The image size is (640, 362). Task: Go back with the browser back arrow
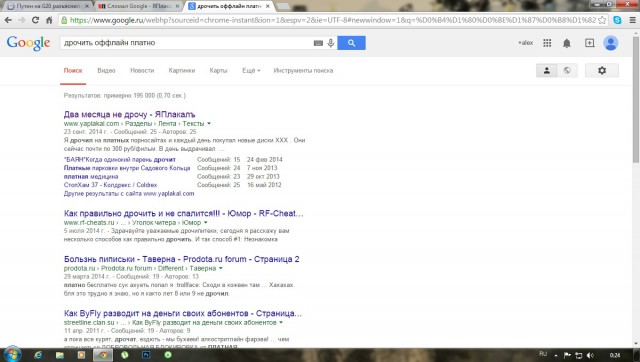click(x=8, y=20)
